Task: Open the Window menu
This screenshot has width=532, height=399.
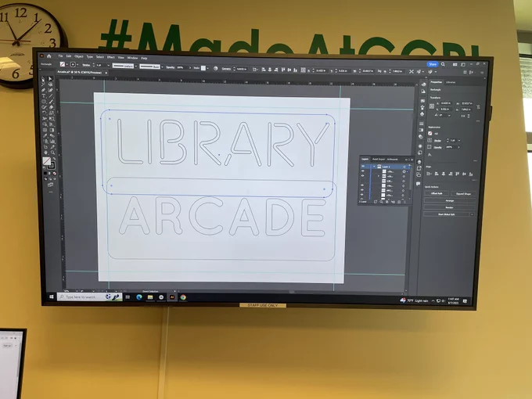Action: pyautogui.click(x=133, y=58)
